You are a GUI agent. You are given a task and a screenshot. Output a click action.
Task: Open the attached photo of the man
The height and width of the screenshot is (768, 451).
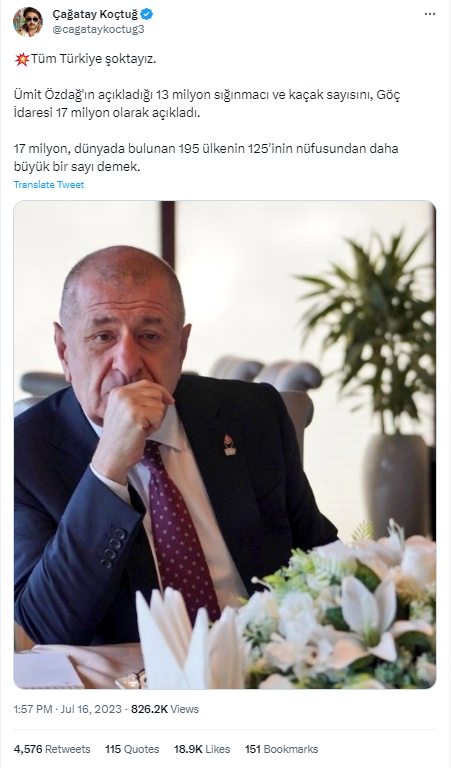tap(225, 445)
